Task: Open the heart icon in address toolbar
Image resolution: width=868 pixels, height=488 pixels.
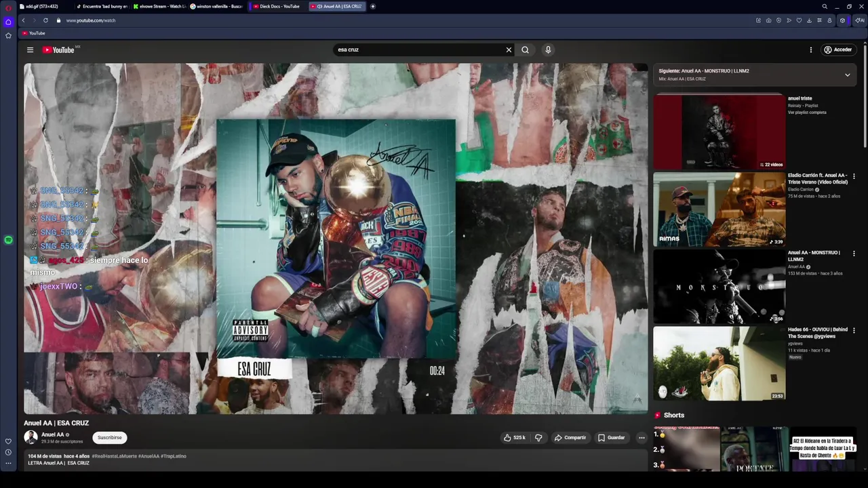Action: coord(799,20)
